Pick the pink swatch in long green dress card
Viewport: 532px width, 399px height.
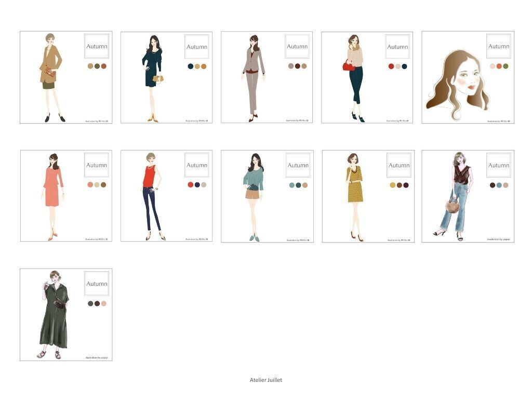click(103, 303)
